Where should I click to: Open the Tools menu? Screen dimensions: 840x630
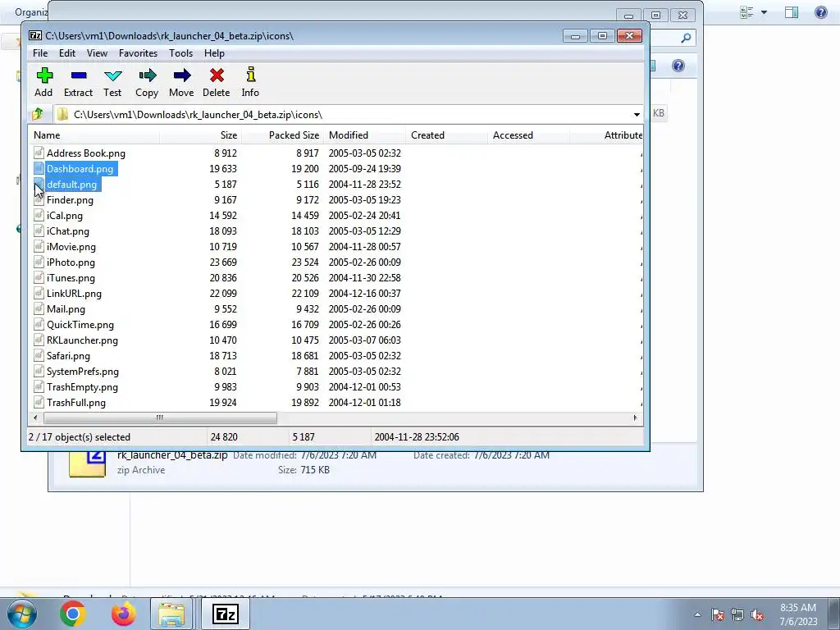pyautogui.click(x=181, y=53)
